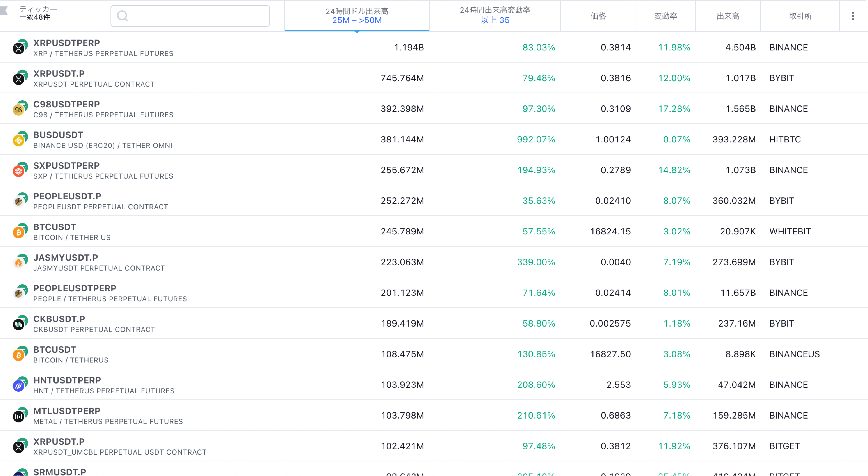Click the 0.002575 price cell
This screenshot has width=868, height=476.
point(610,323)
